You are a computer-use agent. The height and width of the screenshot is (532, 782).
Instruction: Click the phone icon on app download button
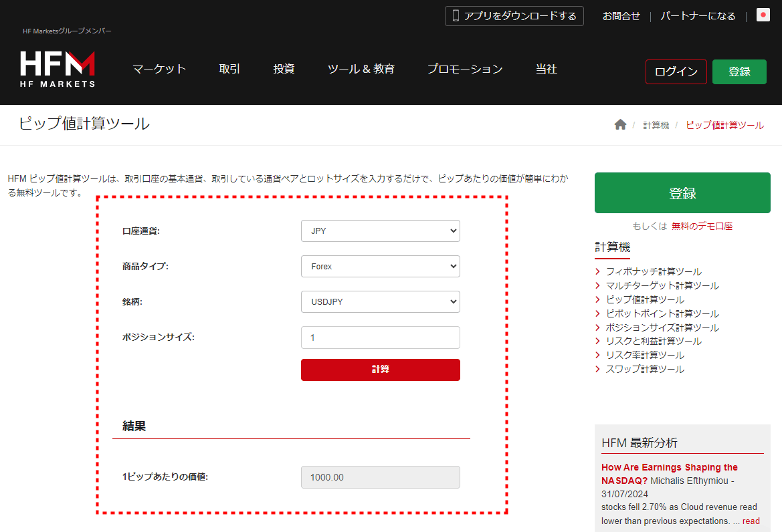[456, 16]
